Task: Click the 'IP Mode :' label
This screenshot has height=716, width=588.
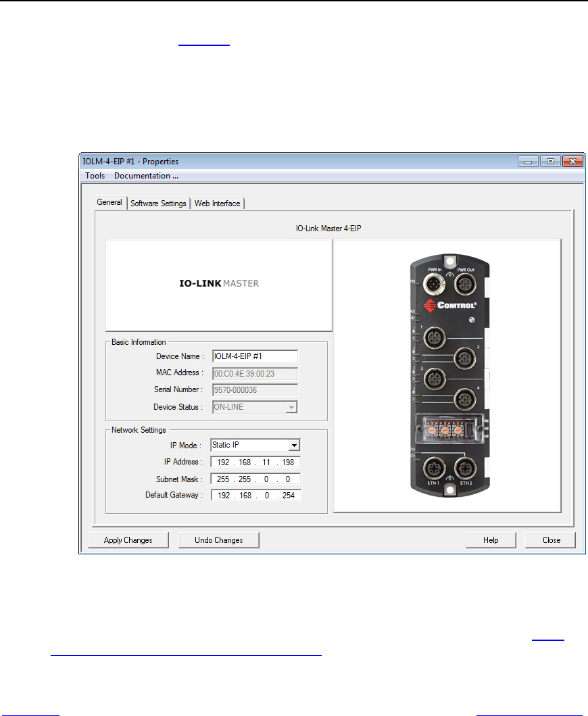Action: click(x=186, y=445)
